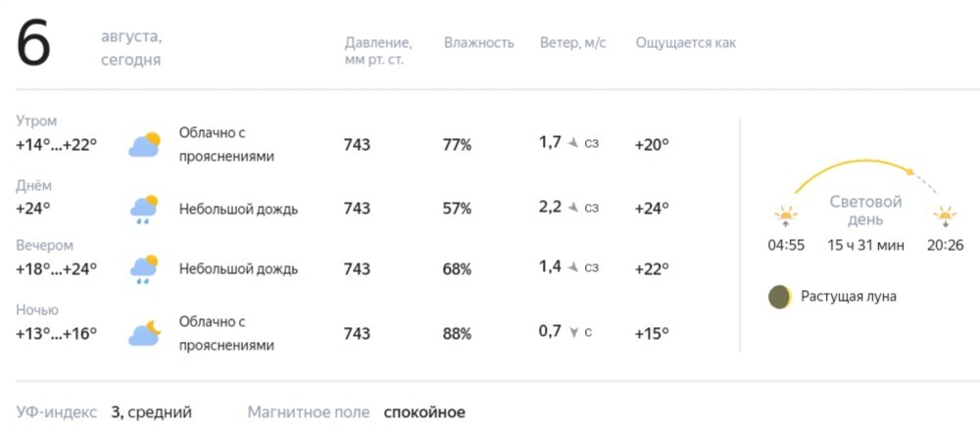Click the night cloudy moon icon
Screen dimensions: 980x431
144,333
